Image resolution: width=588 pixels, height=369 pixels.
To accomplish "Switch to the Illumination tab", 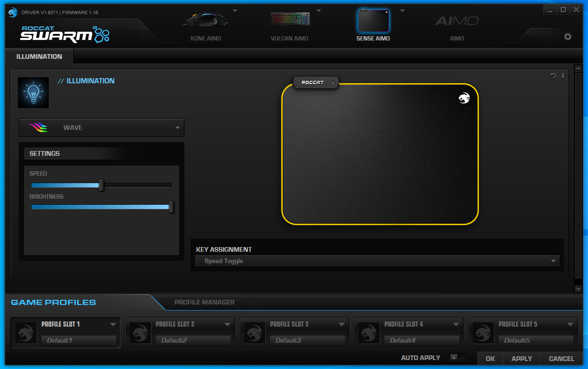I will tap(40, 56).
